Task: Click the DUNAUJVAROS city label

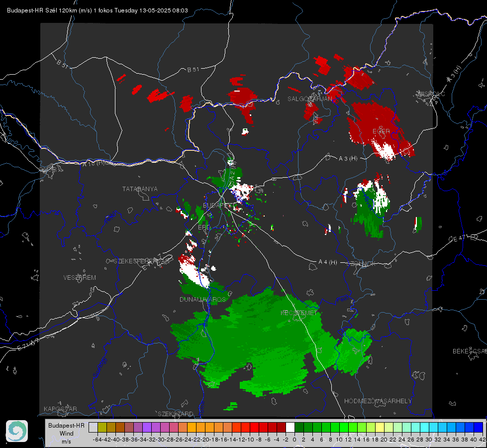Action: [202, 299]
